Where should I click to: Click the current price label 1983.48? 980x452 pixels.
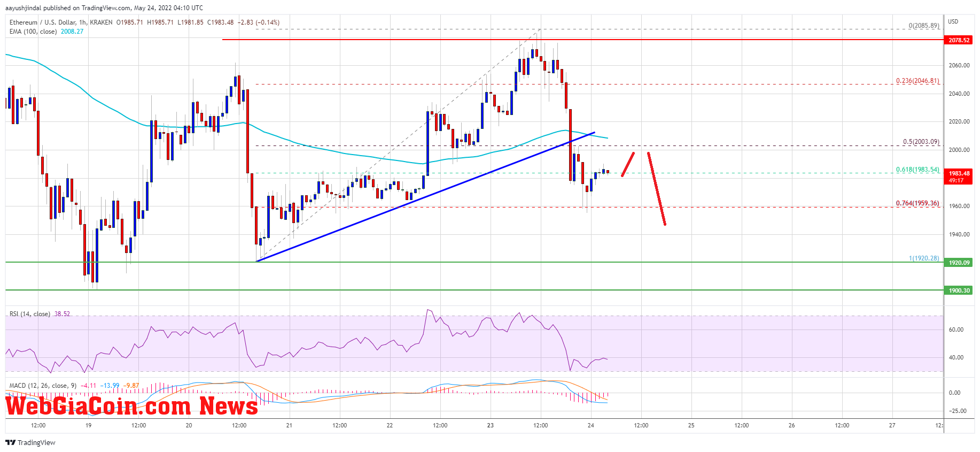[x=959, y=173]
